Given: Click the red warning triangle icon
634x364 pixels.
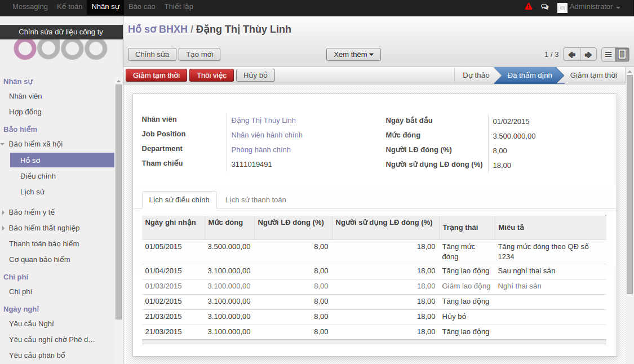Looking at the screenshot, I should pyautogui.click(x=529, y=7).
